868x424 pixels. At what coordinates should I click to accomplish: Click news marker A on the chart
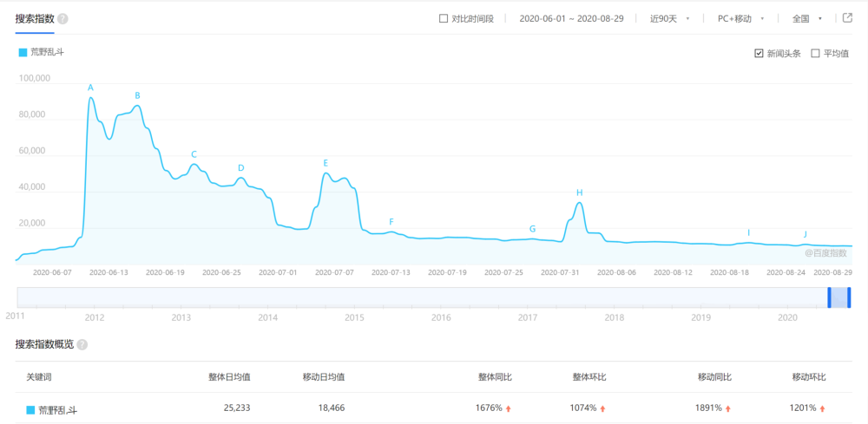point(91,88)
